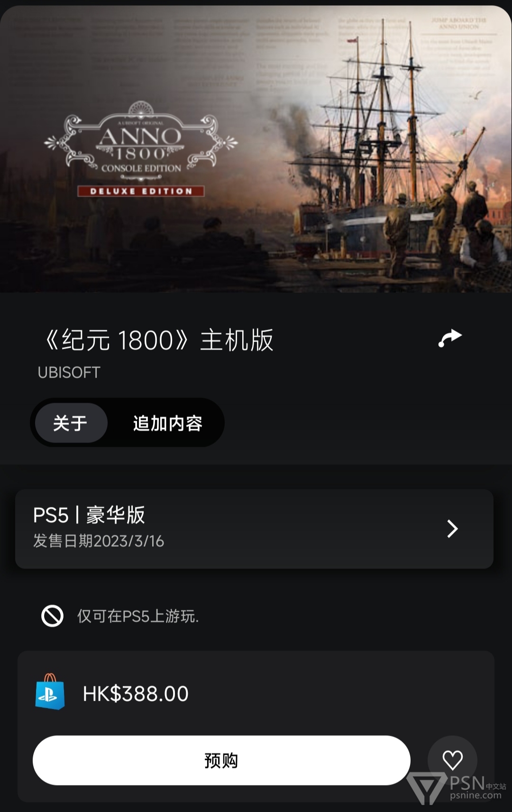Select the 关于 tab

[71, 423]
